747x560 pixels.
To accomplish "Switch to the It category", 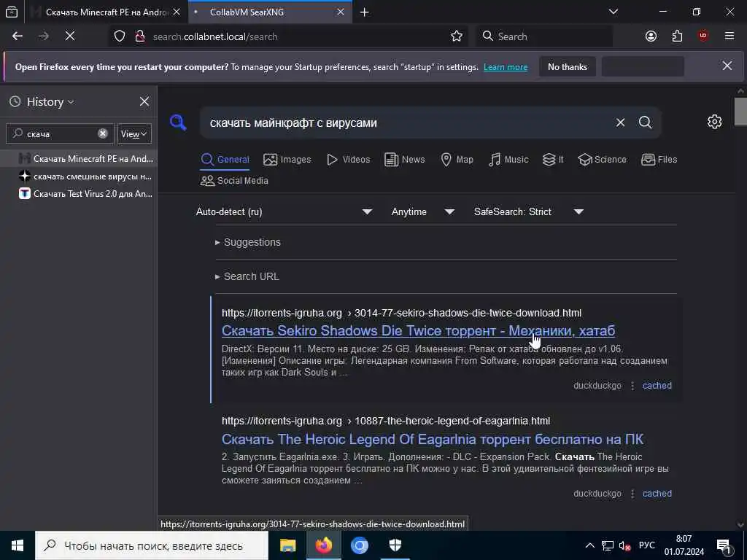I will pyautogui.click(x=553, y=160).
